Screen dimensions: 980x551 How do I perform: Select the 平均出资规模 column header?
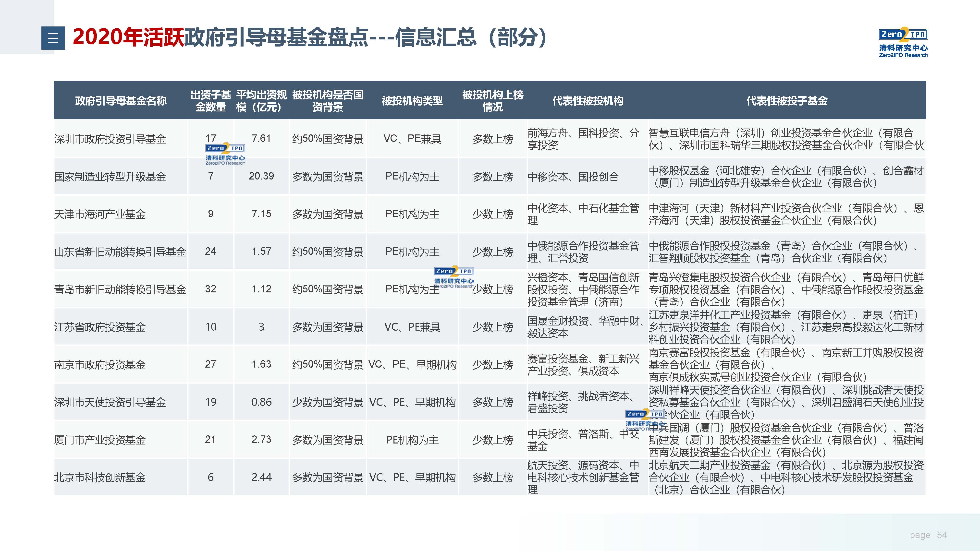click(x=261, y=101)
